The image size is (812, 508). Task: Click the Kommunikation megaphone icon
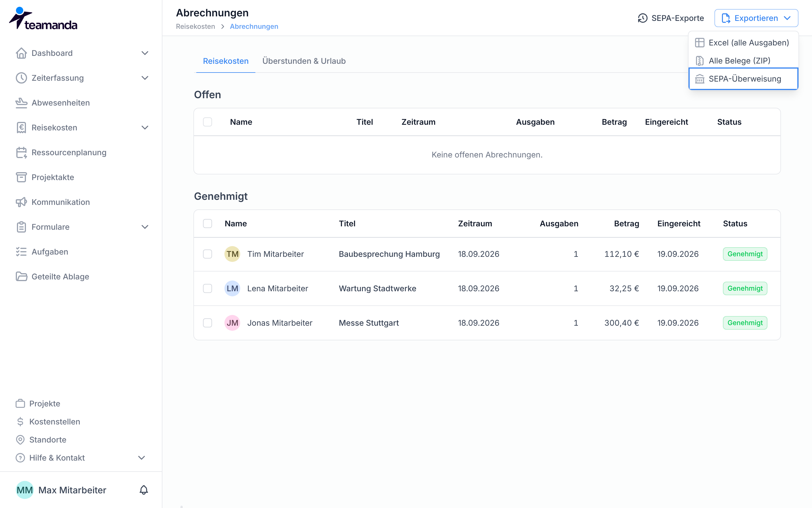coord(21,202)
